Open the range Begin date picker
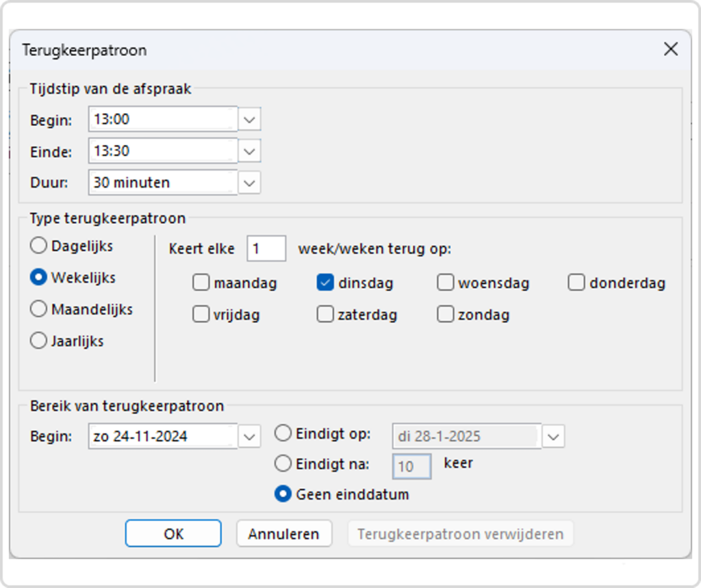This screenshot has width=701, height=588. 250,436
